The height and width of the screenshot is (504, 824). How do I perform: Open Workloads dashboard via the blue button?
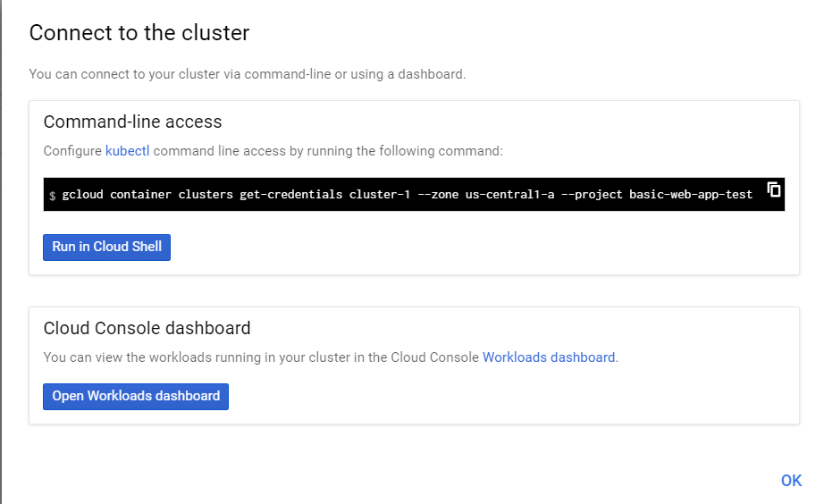point(136,396)
